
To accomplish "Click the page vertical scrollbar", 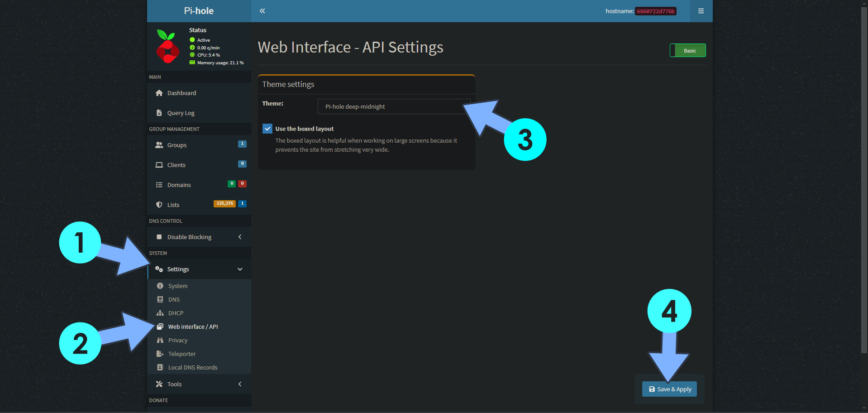I will coord(864,181).
